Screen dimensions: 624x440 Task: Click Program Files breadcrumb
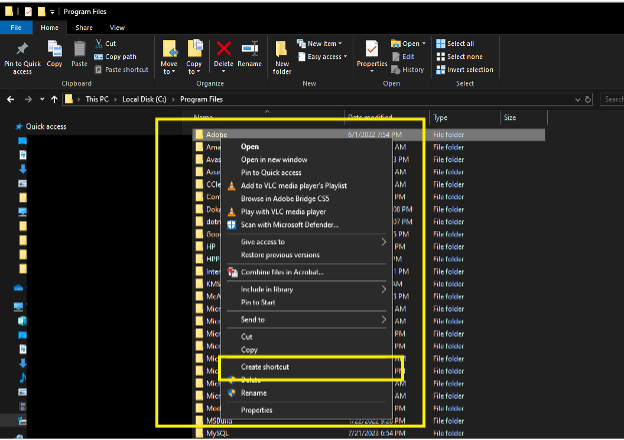pos(201,99)
